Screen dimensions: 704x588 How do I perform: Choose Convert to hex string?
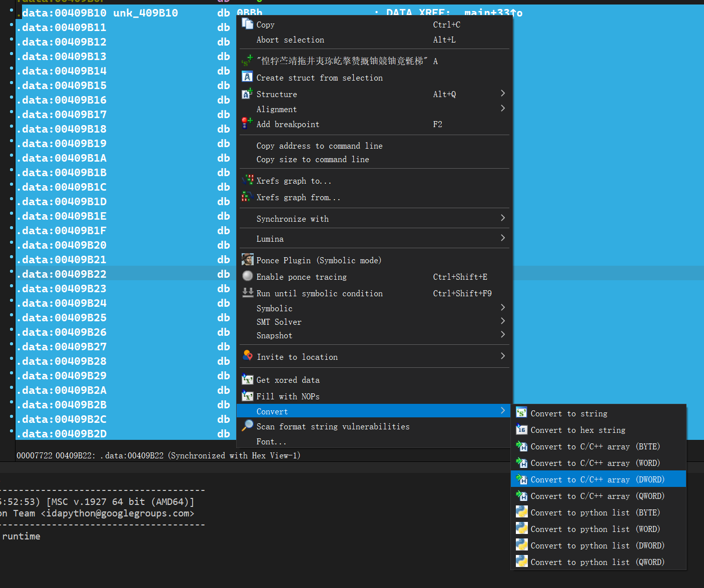599,430
